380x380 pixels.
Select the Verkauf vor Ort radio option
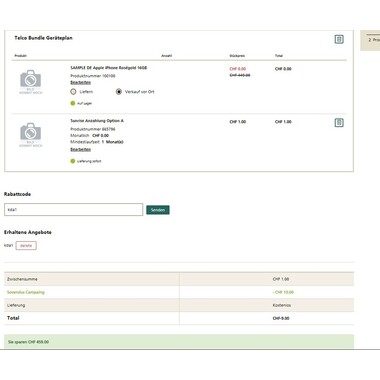click(119, 91)
